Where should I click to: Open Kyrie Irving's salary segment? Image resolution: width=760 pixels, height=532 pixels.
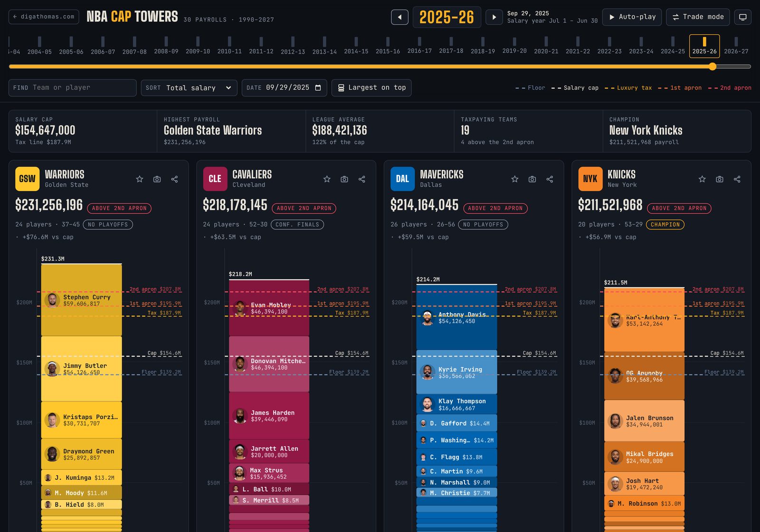tap(456, 372)
